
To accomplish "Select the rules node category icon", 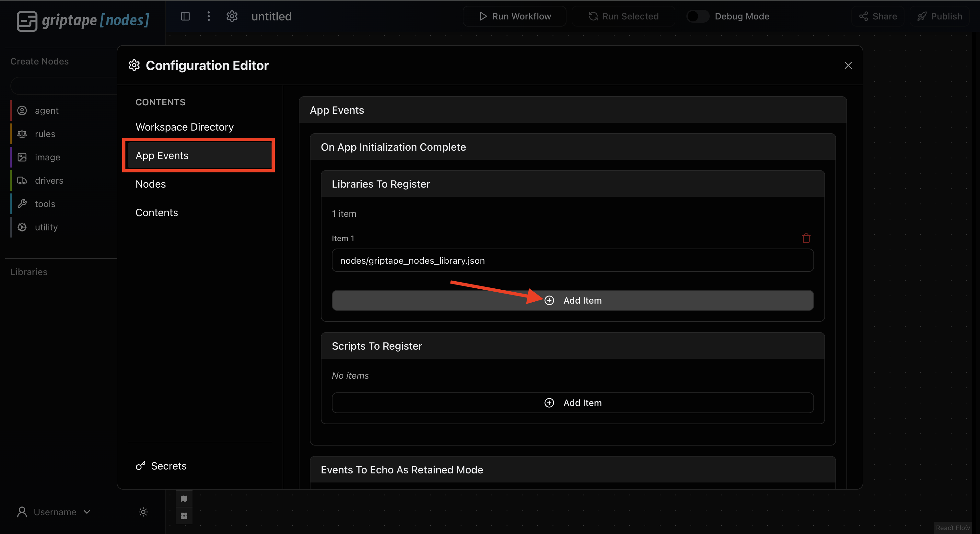I will click(x=22, y=134).
